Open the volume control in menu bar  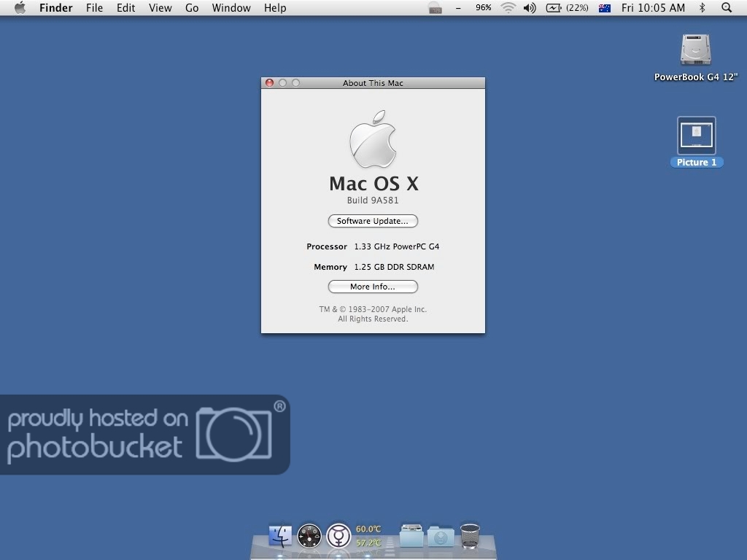point(530,7)
